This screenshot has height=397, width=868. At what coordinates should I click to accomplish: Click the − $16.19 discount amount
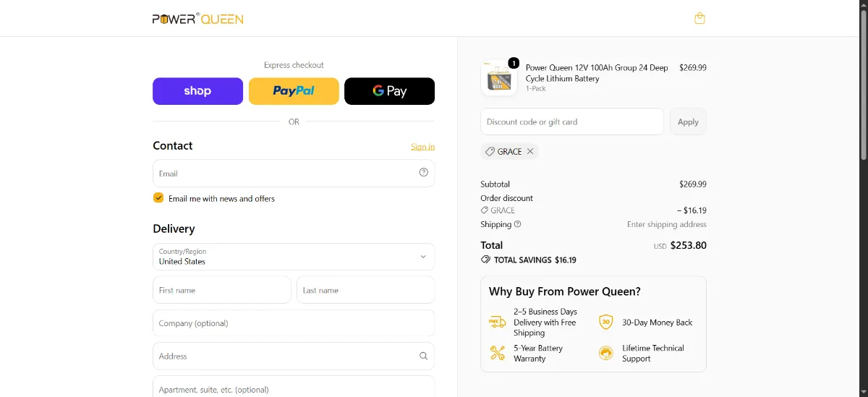pyautogui.click(x=692, y=210)
